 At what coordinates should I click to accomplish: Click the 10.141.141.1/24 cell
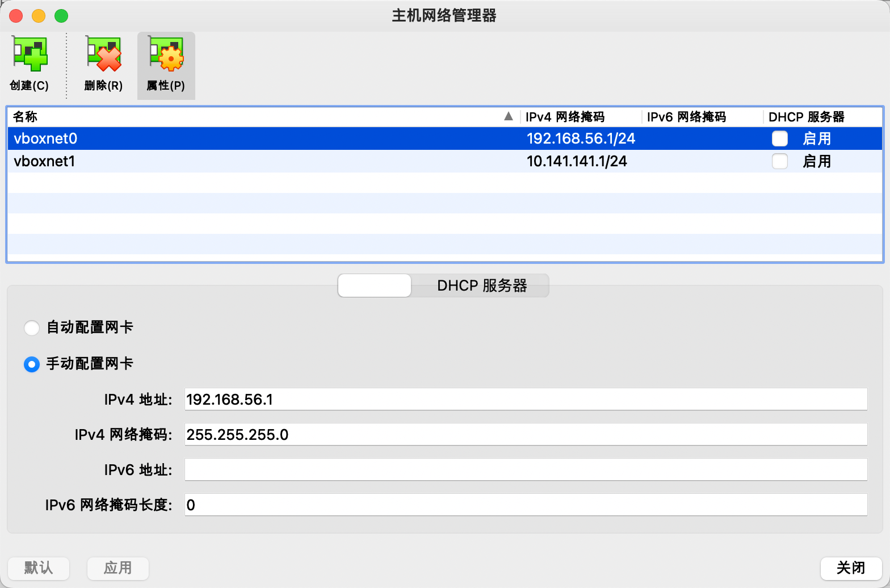coord(577,161)
